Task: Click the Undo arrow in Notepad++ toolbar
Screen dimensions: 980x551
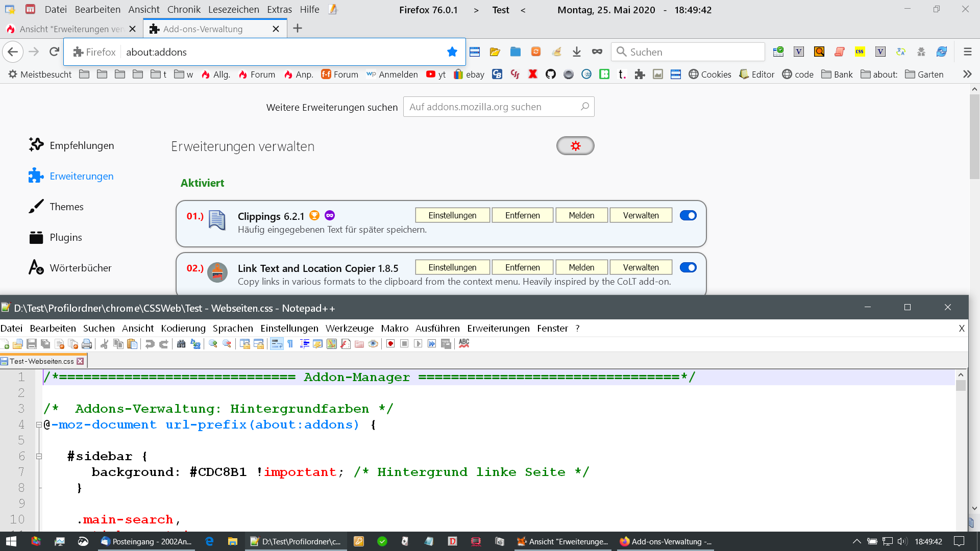Action: point(150,344)
